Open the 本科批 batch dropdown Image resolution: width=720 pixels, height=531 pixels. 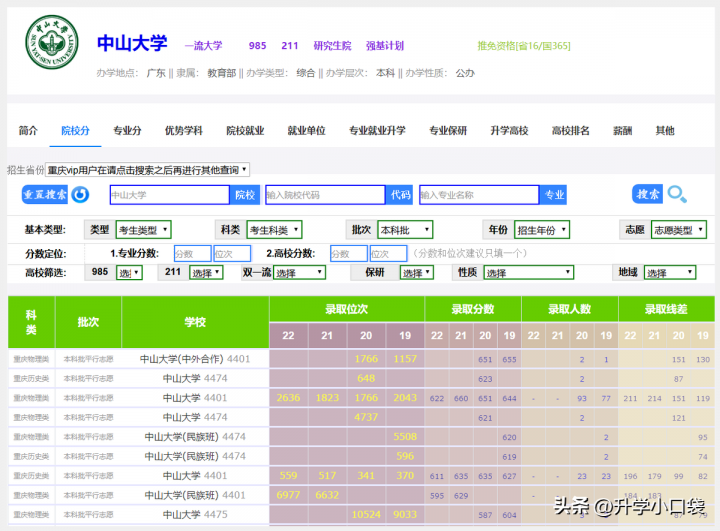coord(405,230)
